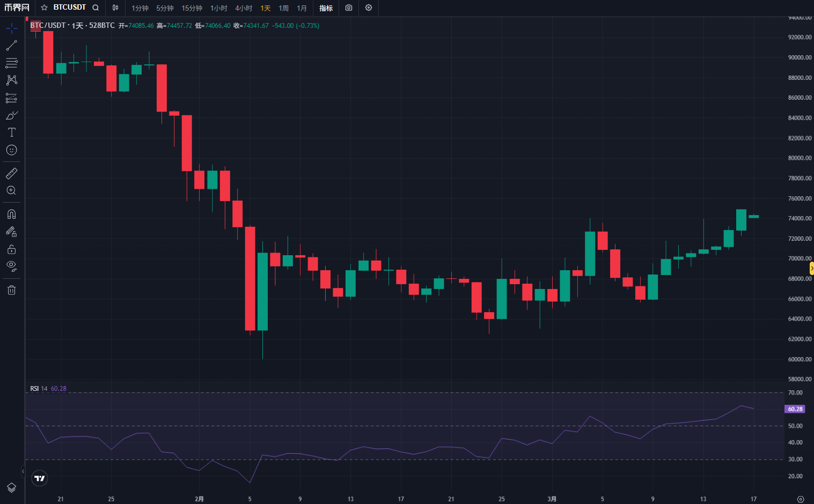Delete drawings with trash icon
The height and width of the screenshot is (504, 814).
(x=11, y=290)
